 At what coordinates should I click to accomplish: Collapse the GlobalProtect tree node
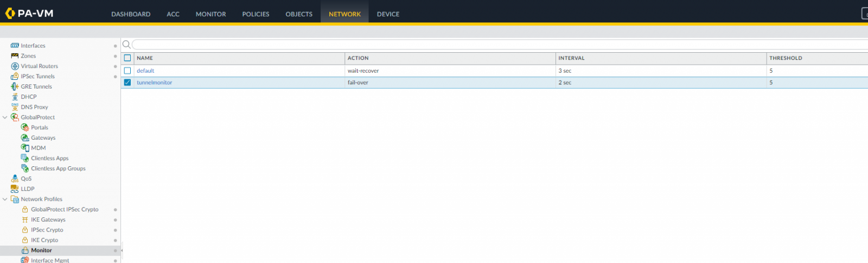pos(5,117)
